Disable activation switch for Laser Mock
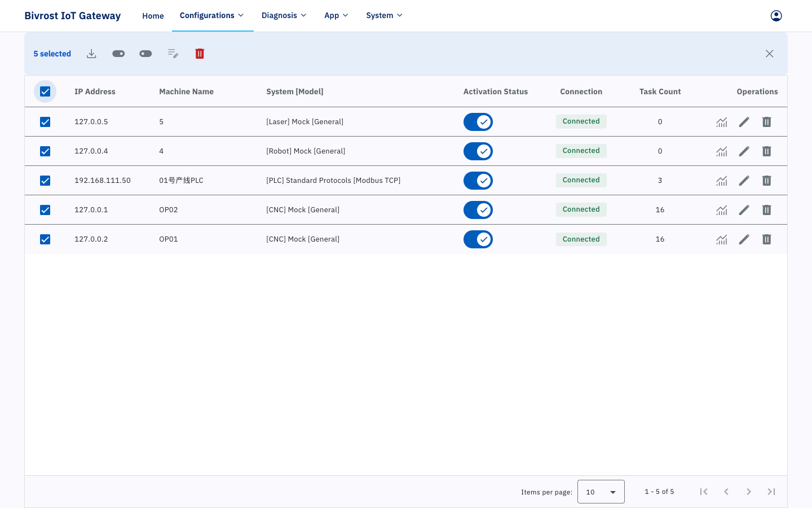Image resolution: width=812 pixels, height=508 pixels. pyautogui.click(x=478, y=122)
